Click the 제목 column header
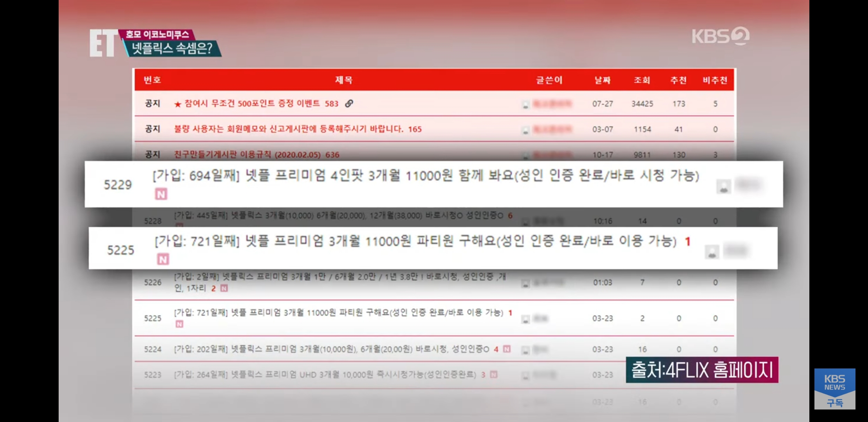Screen dimensions: 868x422 coord(344,80)
